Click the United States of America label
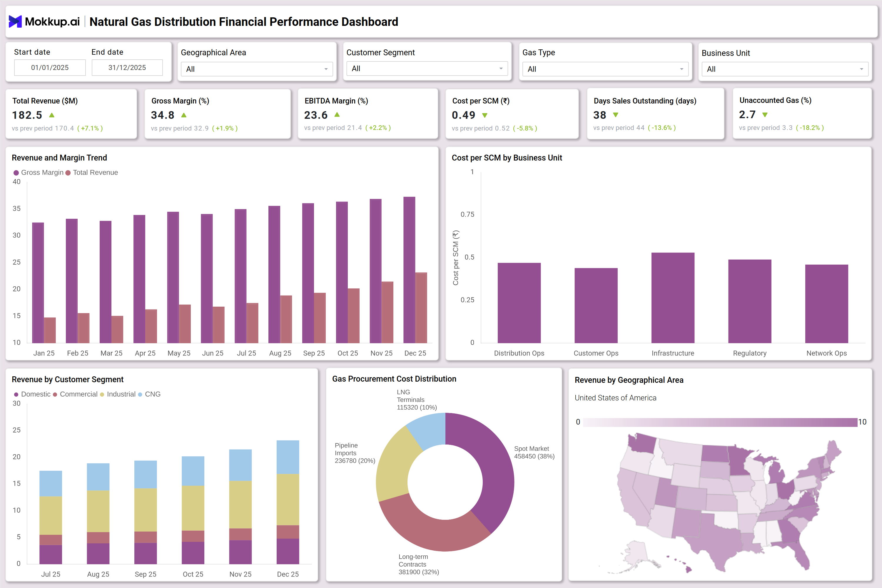Viewport: 882px width, 588px height. pos(615,398)
